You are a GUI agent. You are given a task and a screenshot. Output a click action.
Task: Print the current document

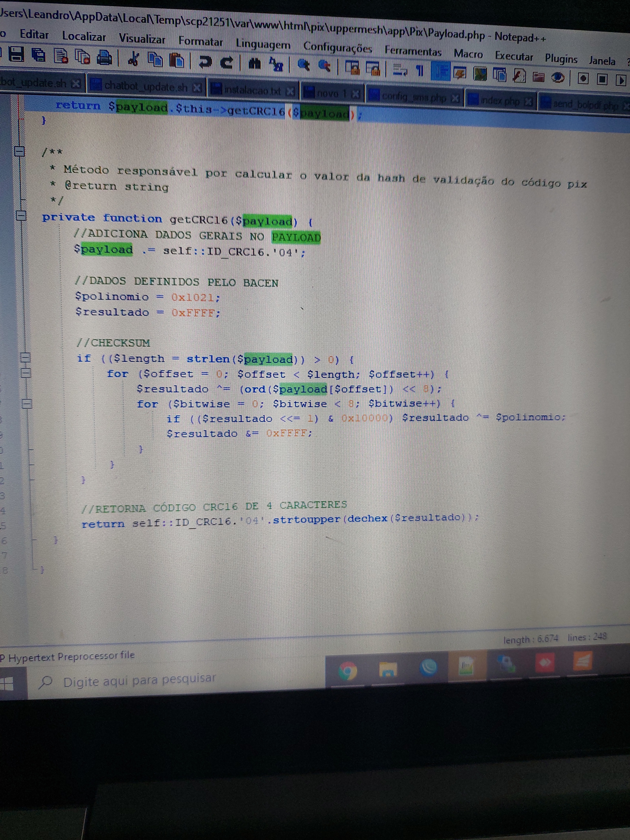coord(104,58)
